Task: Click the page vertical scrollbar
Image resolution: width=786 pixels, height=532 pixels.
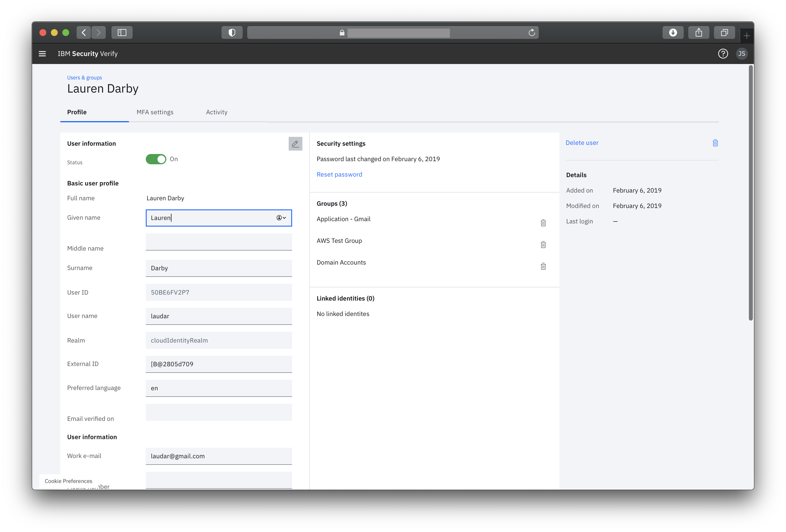Action: coord(750,193)
